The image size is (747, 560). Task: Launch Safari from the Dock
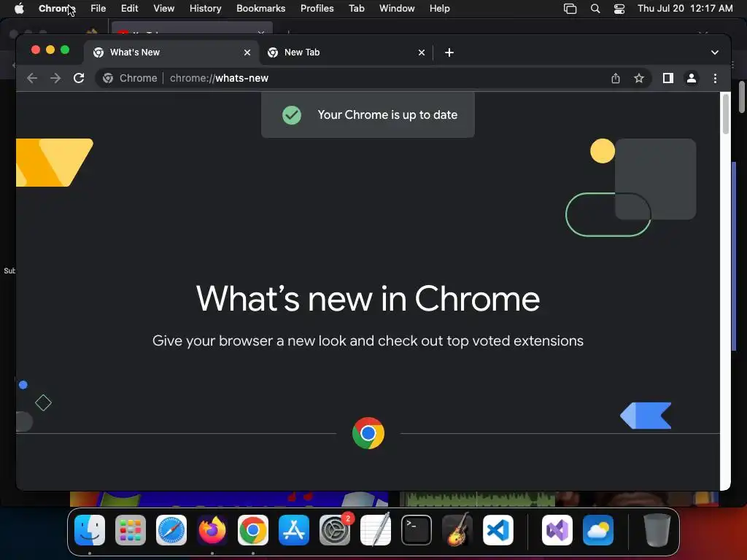click(x=171, y=530)
